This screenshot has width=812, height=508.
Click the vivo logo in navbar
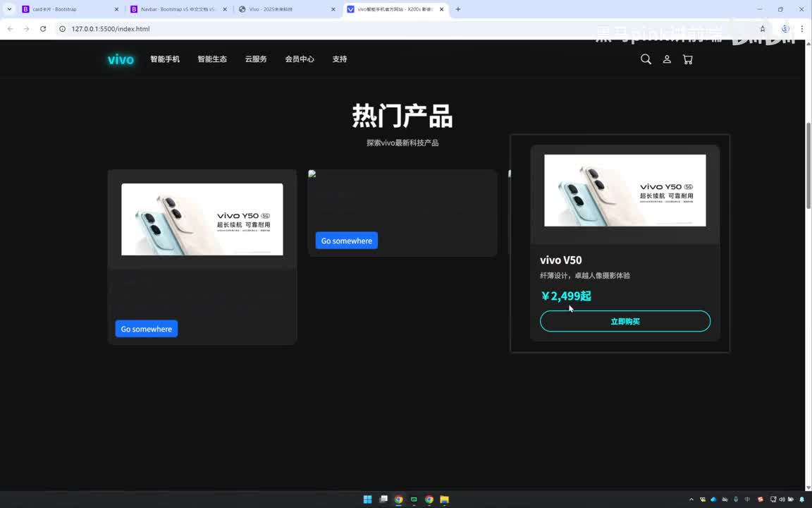coord(121,59)
